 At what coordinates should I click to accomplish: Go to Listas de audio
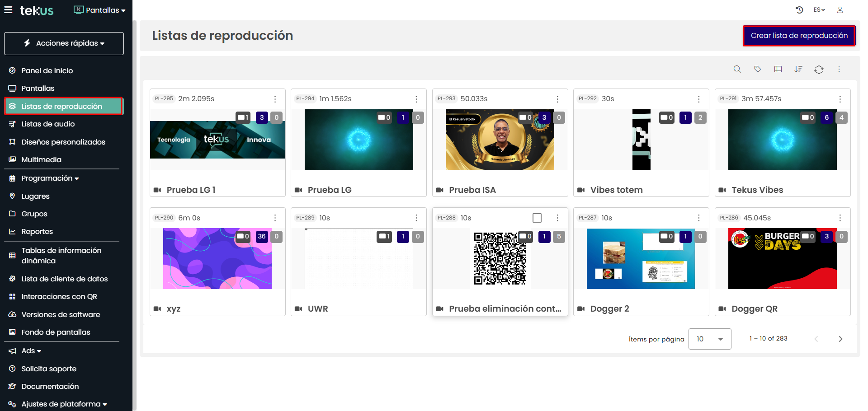coord(48,124)
